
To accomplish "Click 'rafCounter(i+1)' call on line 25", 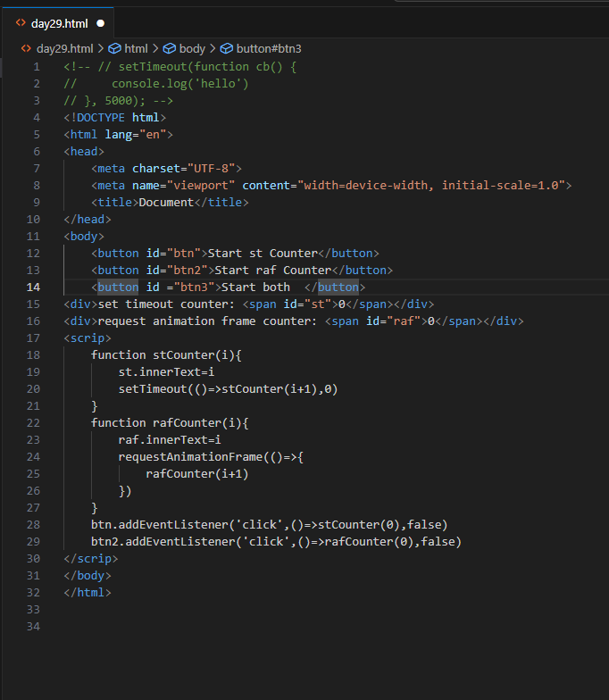I will coord(196,473).
